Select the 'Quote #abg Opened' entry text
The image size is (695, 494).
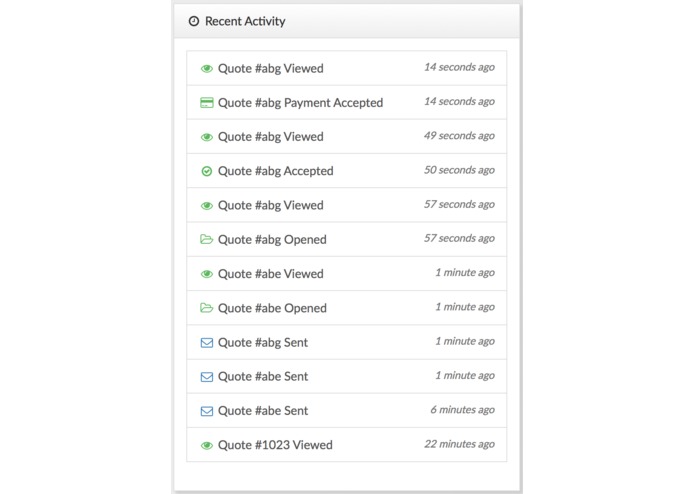click(x=272, y=240)
